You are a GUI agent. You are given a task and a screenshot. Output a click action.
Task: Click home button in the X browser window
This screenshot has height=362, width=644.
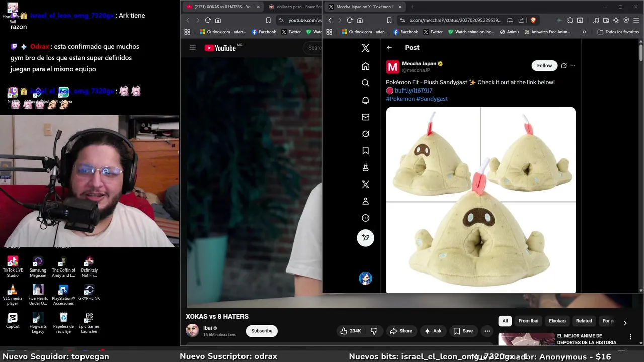(360, 20)
